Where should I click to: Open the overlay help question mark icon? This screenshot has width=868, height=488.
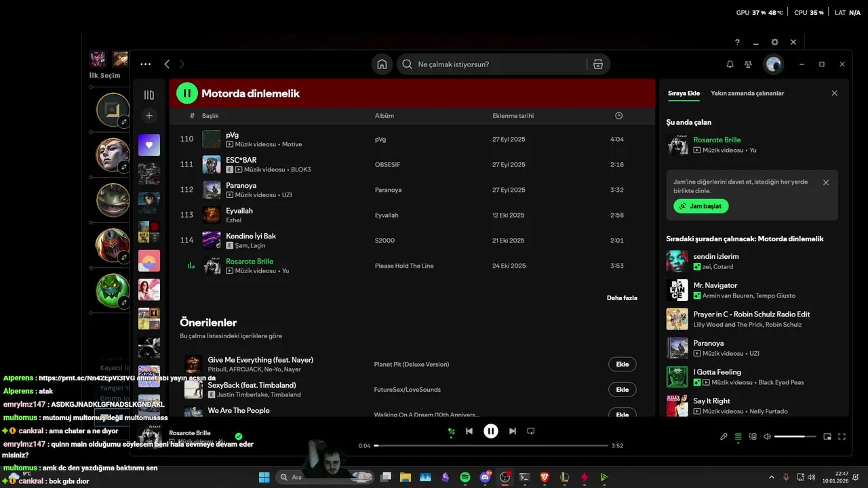click(x=737, y=42)
